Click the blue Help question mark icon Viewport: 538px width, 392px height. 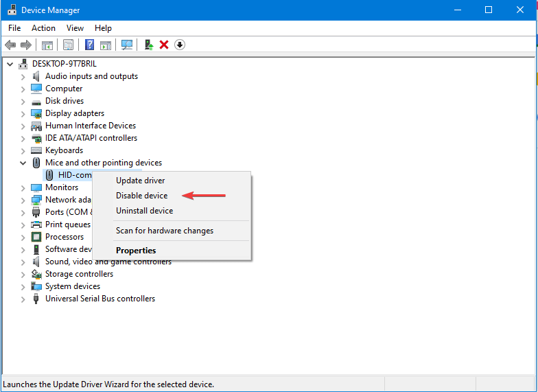click(x=89, y=45)
